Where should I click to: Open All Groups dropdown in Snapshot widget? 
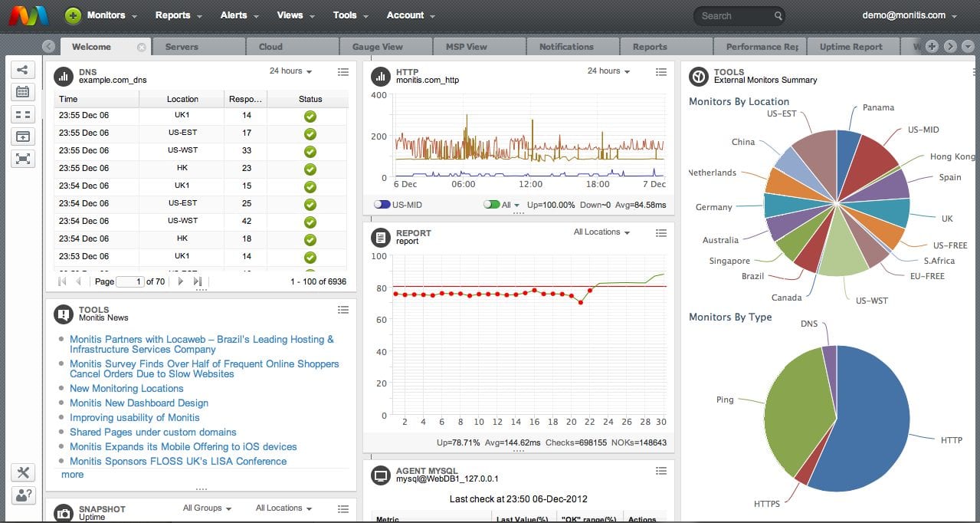[x=207, y=508]
